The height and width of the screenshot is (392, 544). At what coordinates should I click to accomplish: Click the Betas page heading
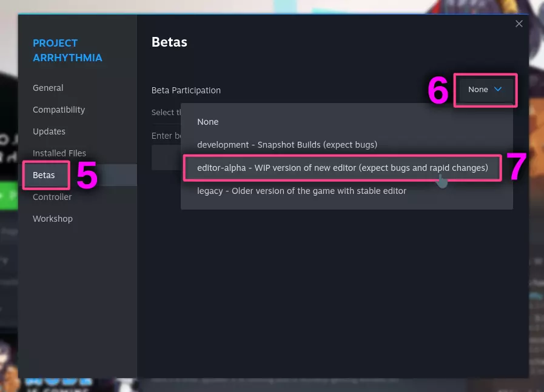click(169, 42)
